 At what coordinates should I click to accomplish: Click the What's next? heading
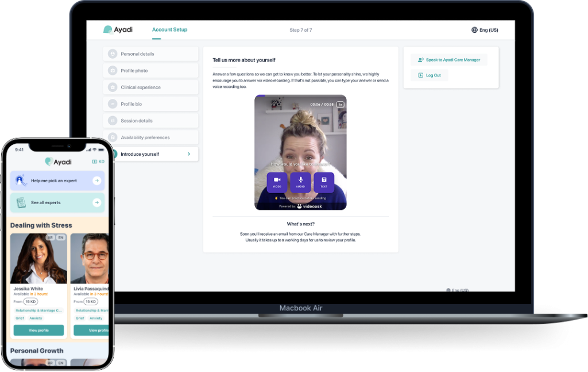point(301,224)
